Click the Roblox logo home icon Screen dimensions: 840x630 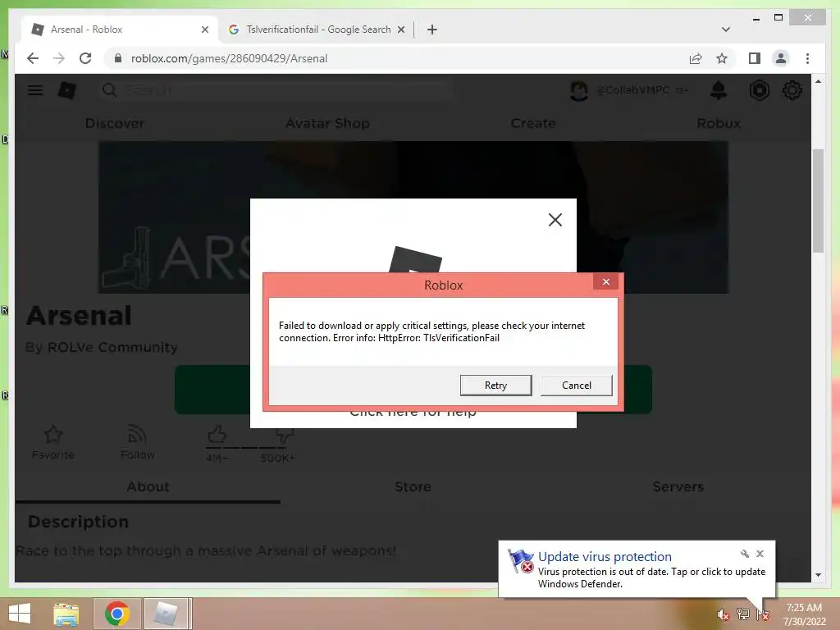click(x=67, y=90)
